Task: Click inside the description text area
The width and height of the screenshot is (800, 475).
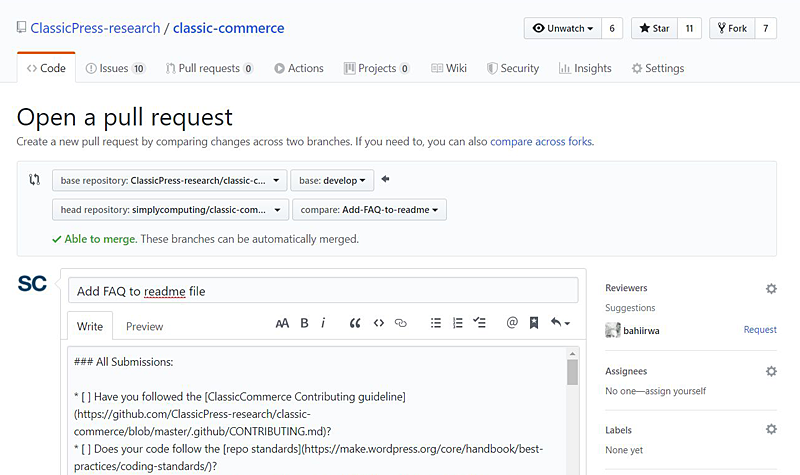Action: (x=316, y=411)
